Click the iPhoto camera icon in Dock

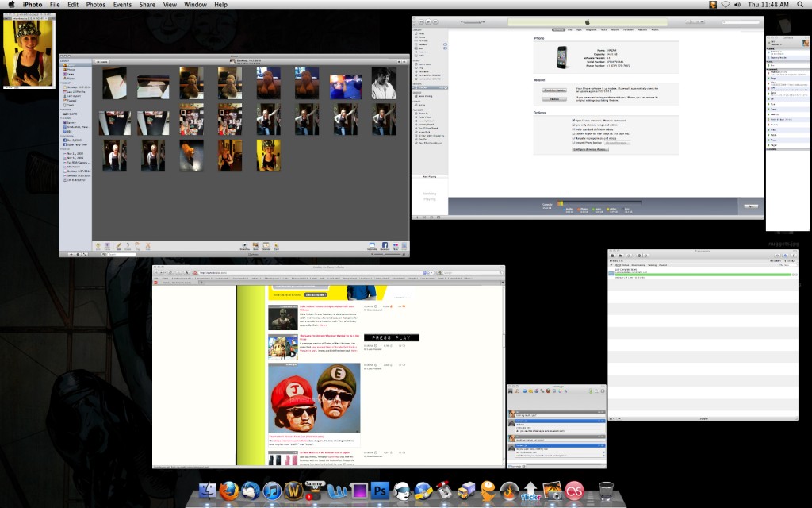click(x=553, y=491)
